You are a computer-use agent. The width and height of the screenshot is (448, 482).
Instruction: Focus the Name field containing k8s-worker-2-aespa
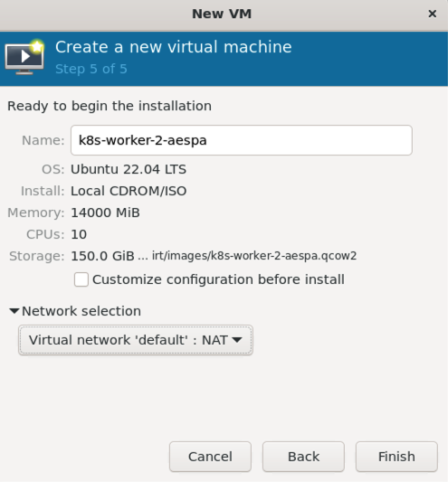pos(242,140)
